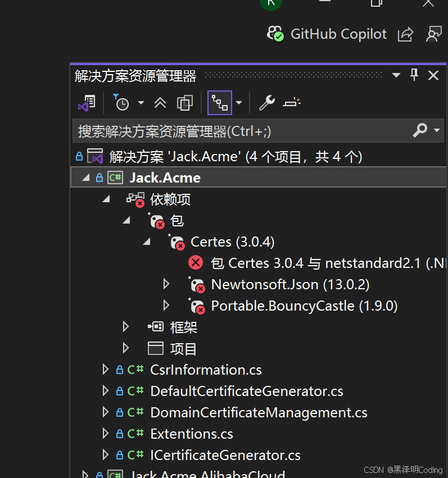Screen dimensions: 448x478
Task: Select Portable.BouncyCastle (1.9.0) package
Action: click(304, 306)
